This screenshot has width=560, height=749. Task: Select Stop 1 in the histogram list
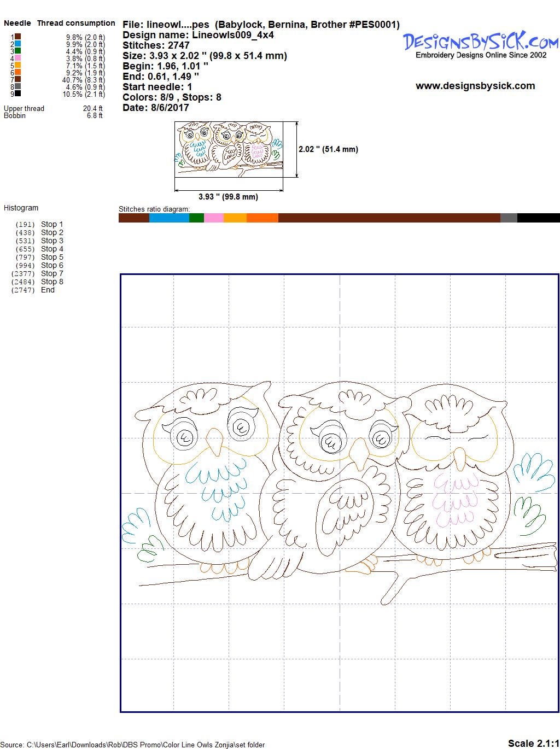[x=52, y=224]
